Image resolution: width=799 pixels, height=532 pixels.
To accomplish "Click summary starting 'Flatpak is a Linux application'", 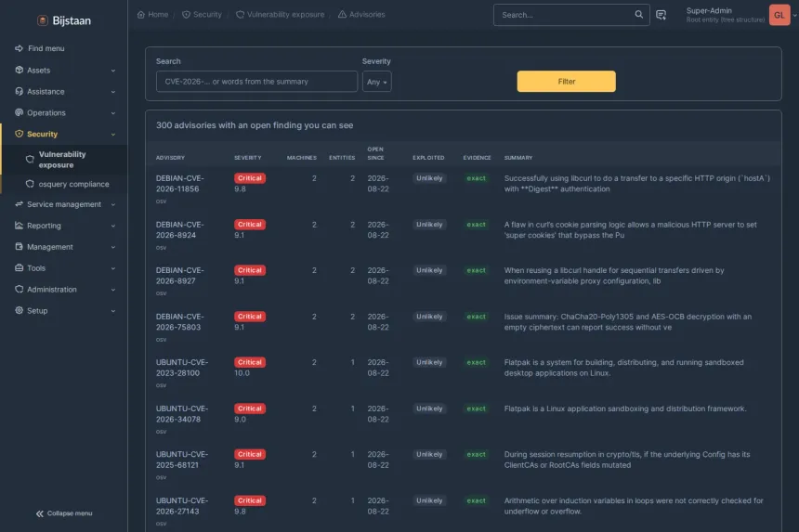I will (625, 409).
